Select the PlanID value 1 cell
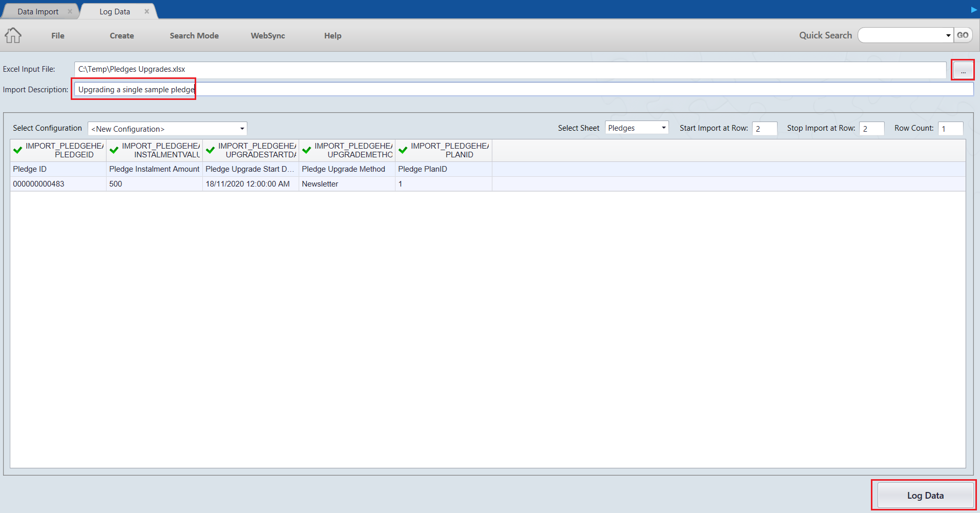980x513 pixels. coord(444,184)
